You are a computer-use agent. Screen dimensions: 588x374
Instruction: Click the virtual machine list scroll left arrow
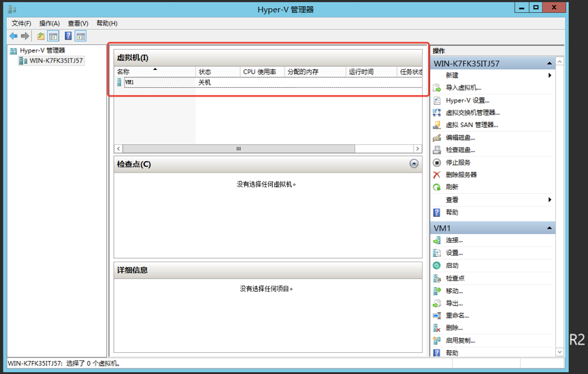[x=118, y=149]
